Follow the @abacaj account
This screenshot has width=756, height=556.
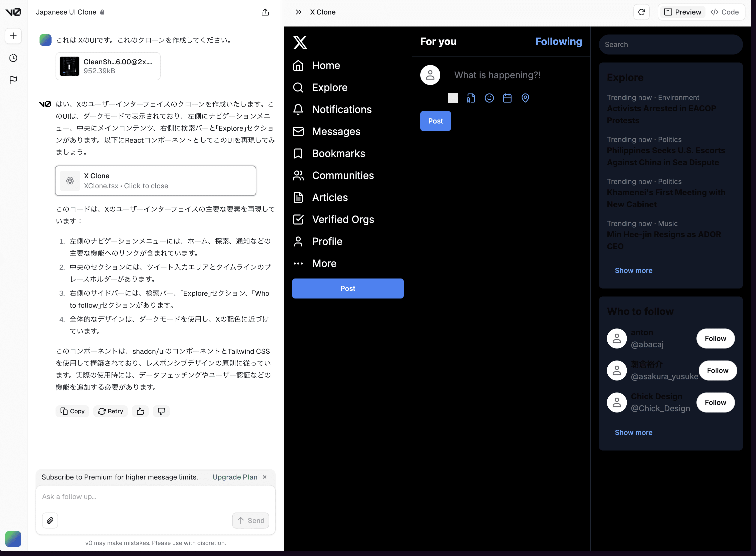[x=715, y=338]
